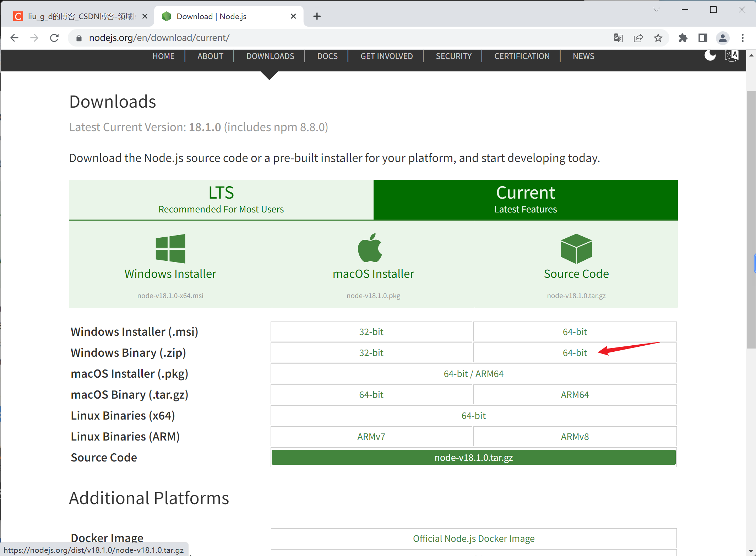Click the Google Translate icon in address bar
The image size is (756, 556).
coord(618,38)
